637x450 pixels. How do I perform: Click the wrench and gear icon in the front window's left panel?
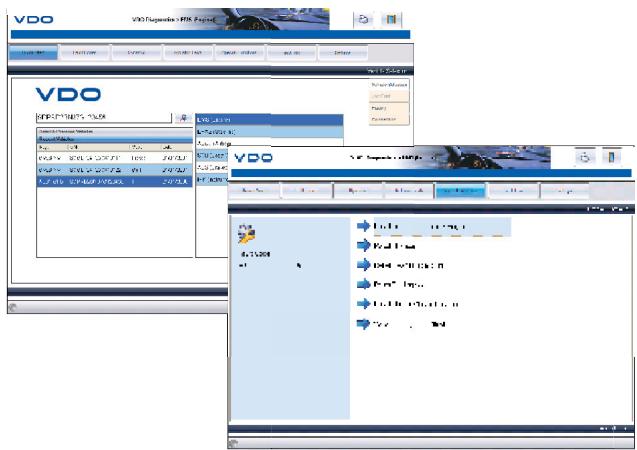coord(246,234)
